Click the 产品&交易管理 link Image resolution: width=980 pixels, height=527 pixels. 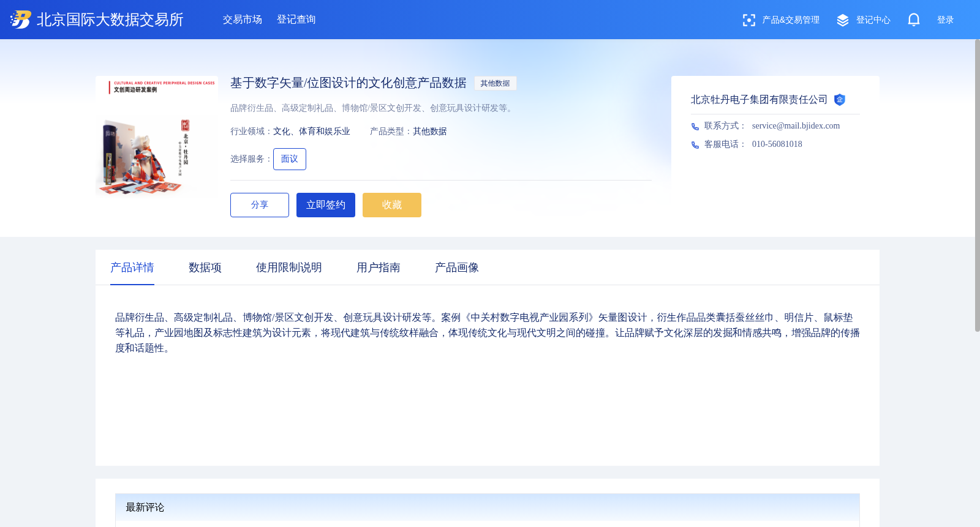point(791,20)
